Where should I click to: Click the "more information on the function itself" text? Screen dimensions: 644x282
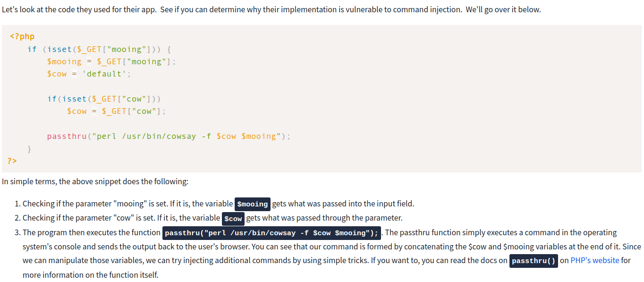click(90, 274)
